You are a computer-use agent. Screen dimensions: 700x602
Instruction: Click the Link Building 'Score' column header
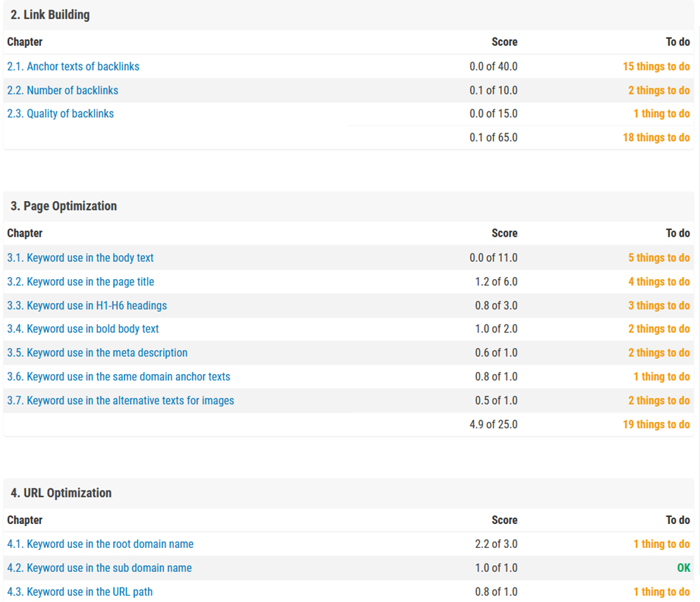coord(504,42)
